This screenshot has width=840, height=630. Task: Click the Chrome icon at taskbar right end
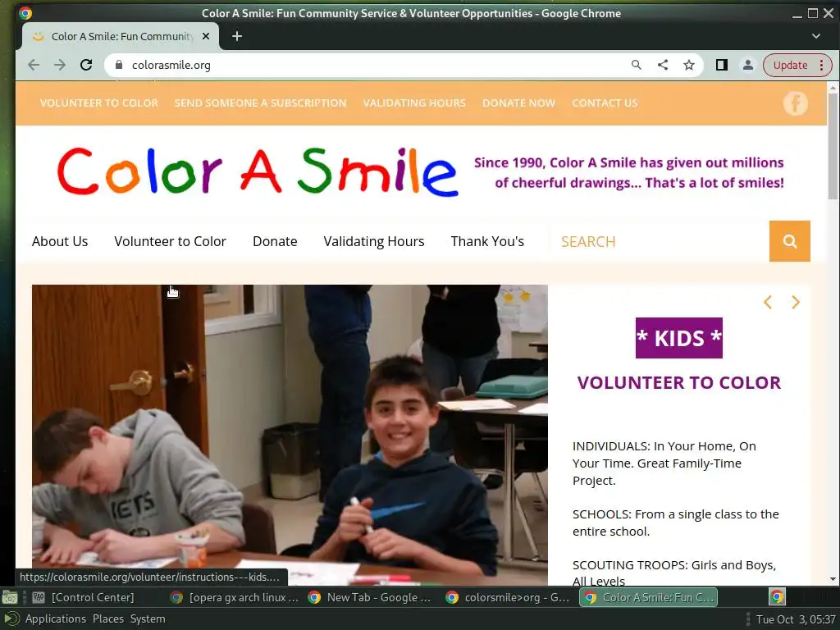(x=778, y=597)
